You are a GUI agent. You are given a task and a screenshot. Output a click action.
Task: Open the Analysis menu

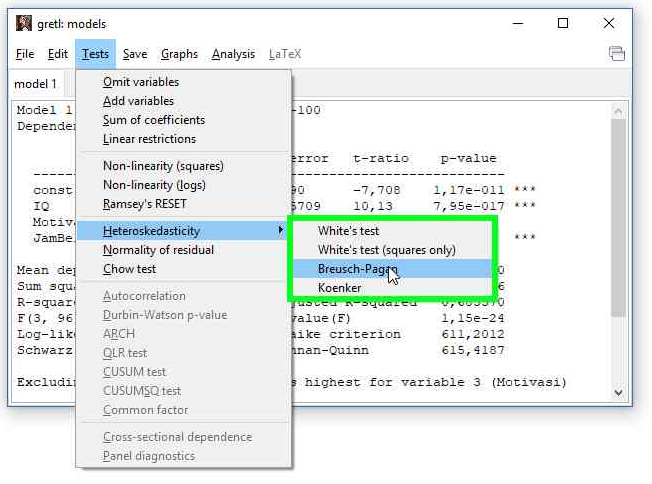click(233, 54)
